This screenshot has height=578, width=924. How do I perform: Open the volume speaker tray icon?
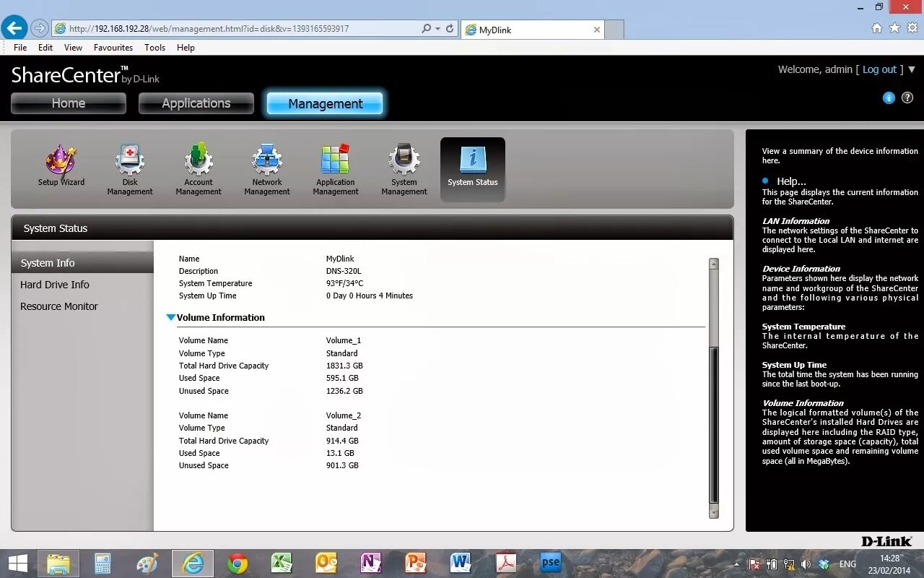point(806,564)
